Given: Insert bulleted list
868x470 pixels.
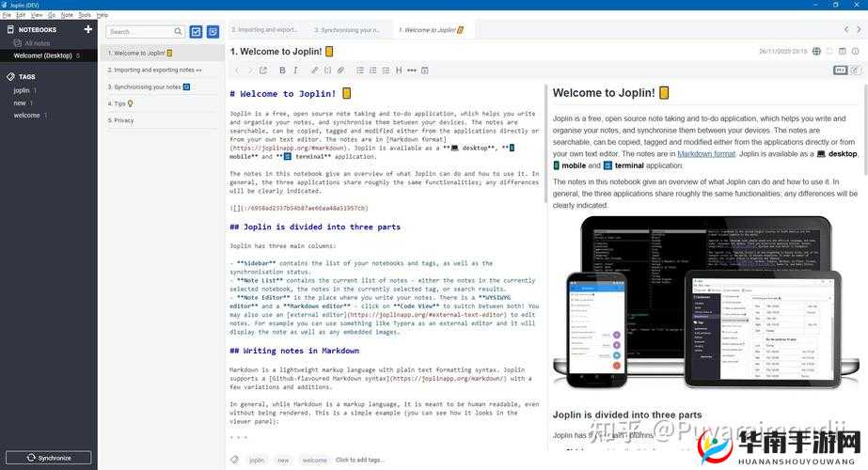Looking at the screenshot, I should [x=360, y=70].
